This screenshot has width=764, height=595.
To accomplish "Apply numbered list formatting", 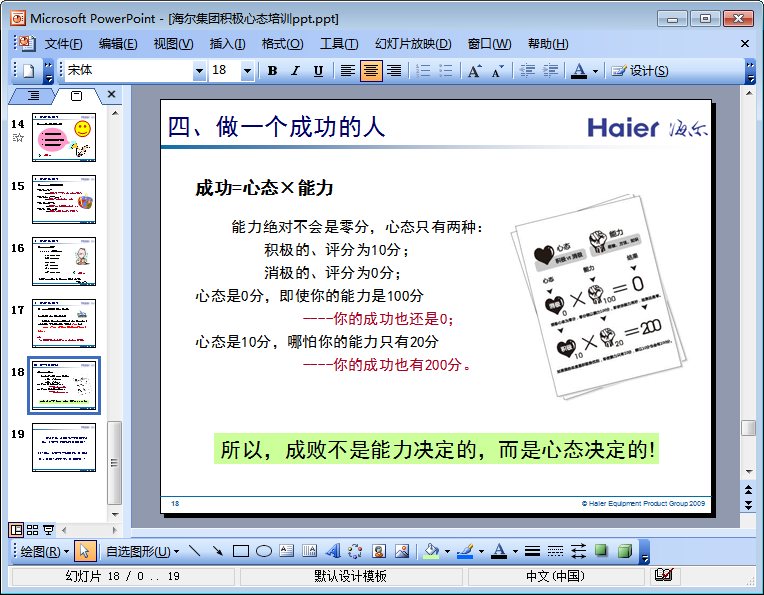I will (x=423, y=71).
